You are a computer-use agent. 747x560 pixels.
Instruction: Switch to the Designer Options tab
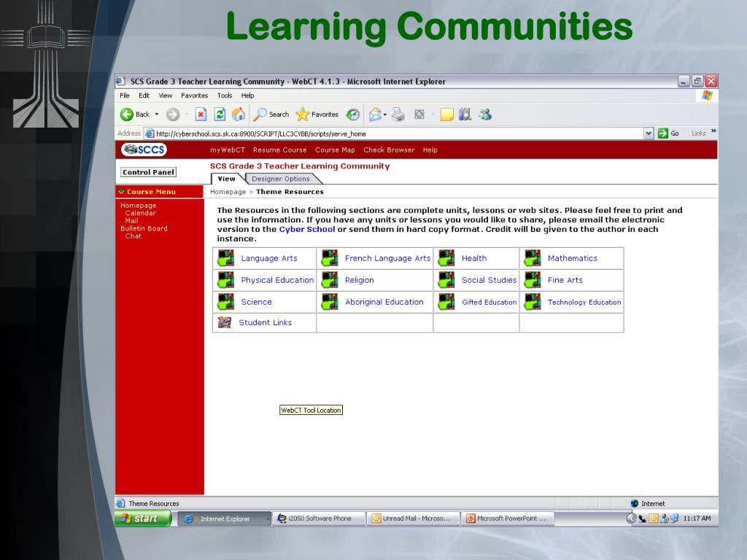(281, 179)
